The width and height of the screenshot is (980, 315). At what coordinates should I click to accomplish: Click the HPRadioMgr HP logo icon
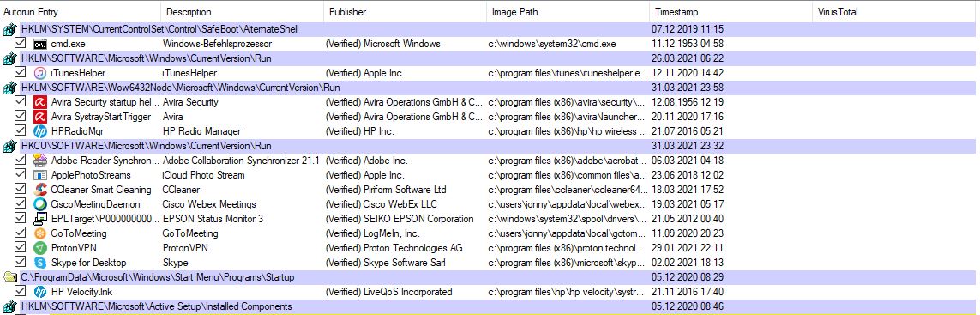click(40, 131)
